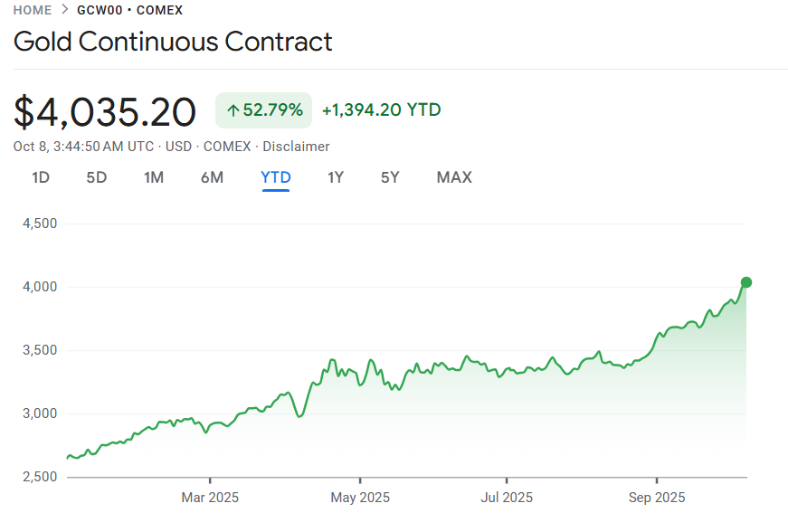The image size is (788, 532).
Task: Switch to the 6M range tab
Action: click(x=212, y=177)
